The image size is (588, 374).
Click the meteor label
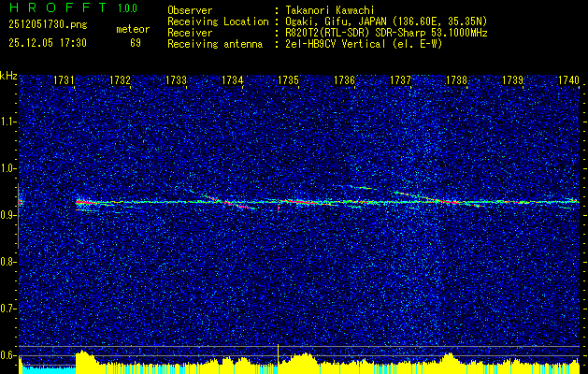133,29
